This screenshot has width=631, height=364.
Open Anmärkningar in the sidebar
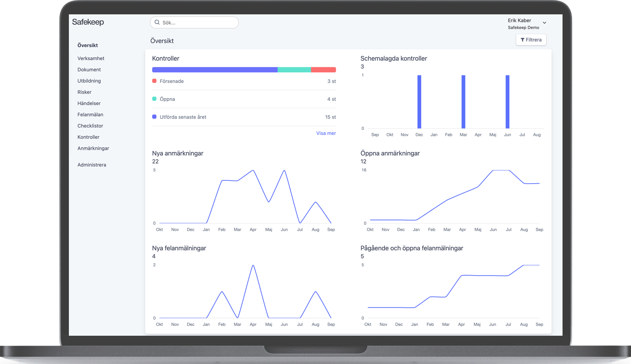[93, 148]
